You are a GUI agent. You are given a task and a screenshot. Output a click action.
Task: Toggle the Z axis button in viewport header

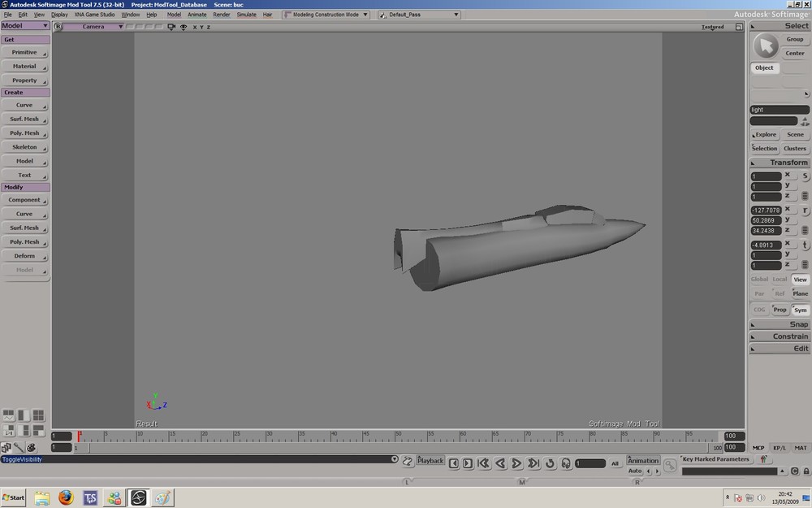coord(208,27)
